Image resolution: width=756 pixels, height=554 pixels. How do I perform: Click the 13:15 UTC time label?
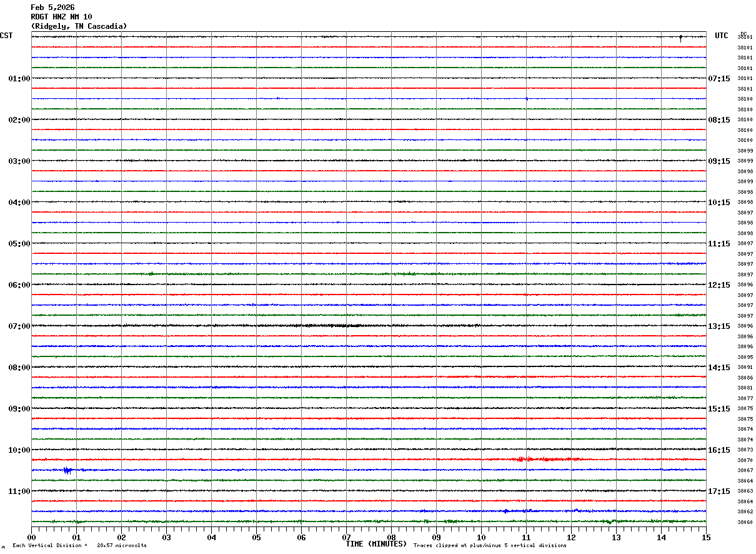pos(719,326)
